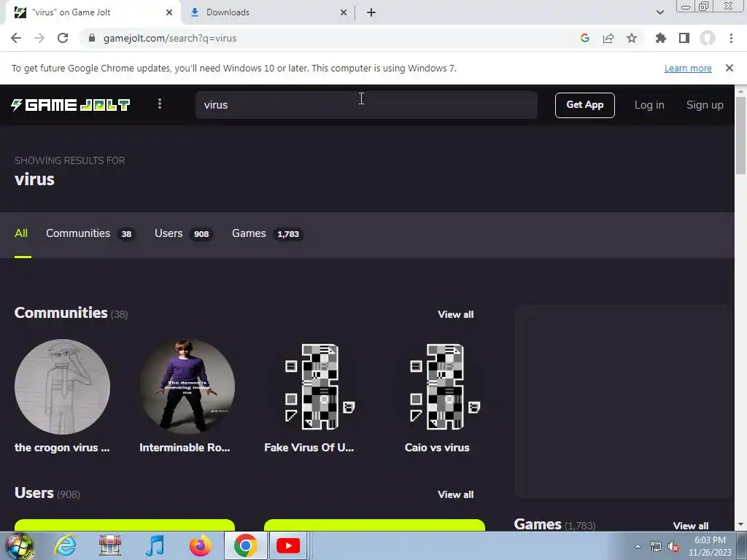
Task: Open the Log in link
Action: 649,105
